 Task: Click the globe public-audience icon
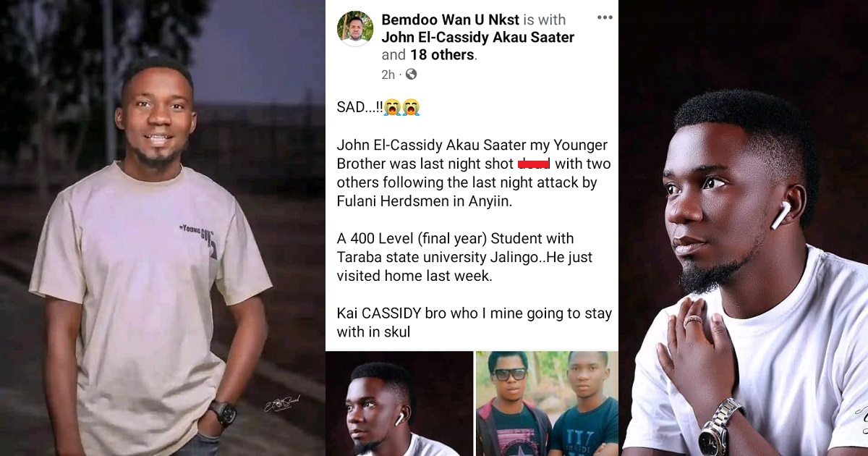(x=411, y=74)
